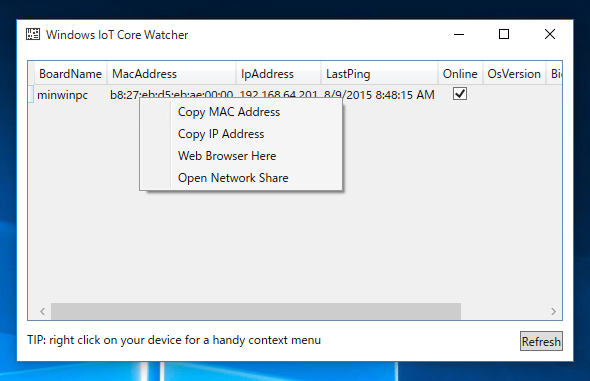The width and height of the screenshot is (590, 381).
Task: Click the horizontal scrollbar right arrow
Action: 553,311
